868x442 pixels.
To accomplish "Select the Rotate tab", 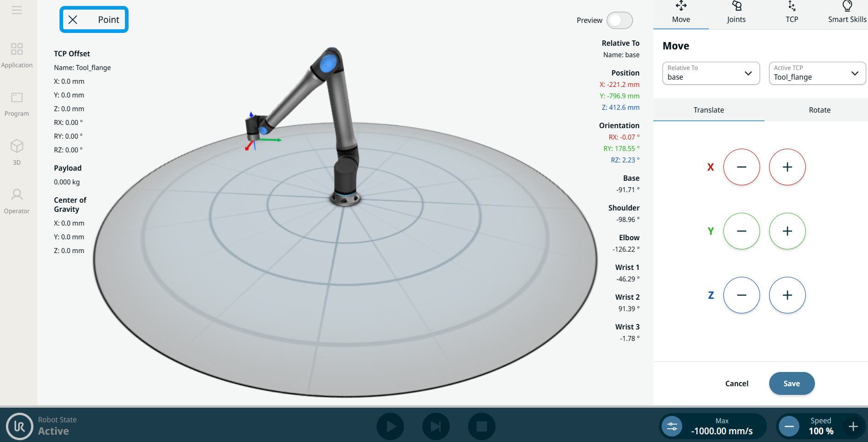I will pyautogui.click(x=819, y=110).
